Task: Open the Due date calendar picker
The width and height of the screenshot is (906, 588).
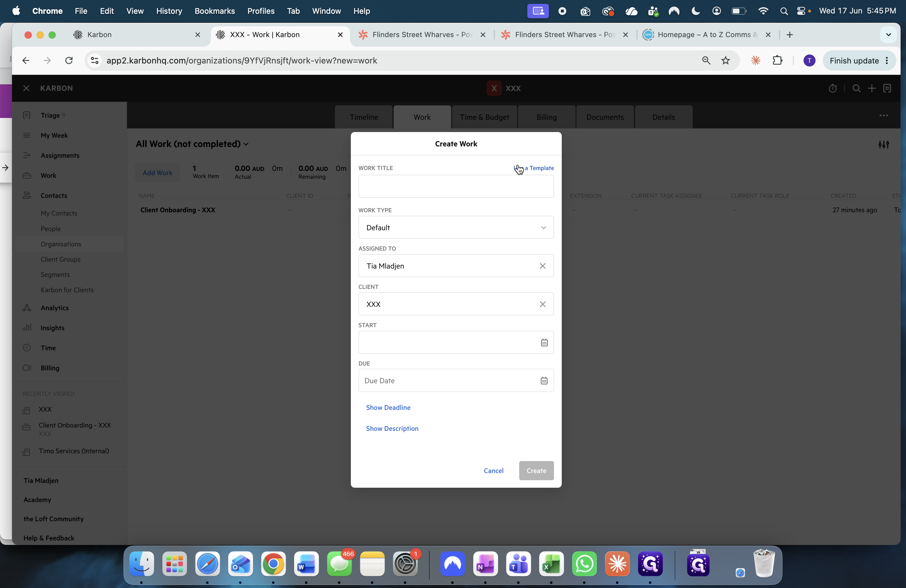Action: (544, 381)
